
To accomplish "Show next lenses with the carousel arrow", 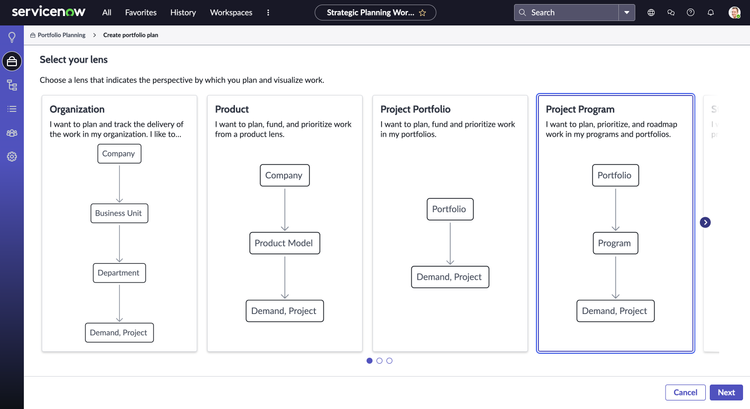I will point(705,222).
